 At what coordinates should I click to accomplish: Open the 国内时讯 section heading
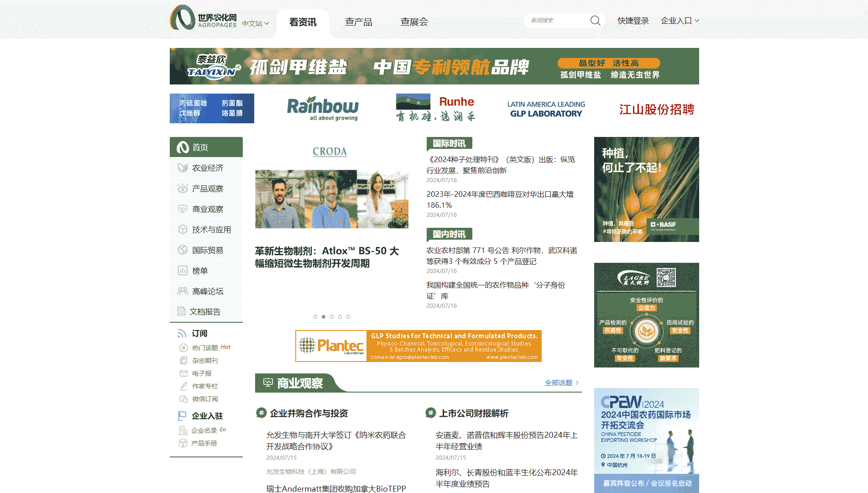449,234
